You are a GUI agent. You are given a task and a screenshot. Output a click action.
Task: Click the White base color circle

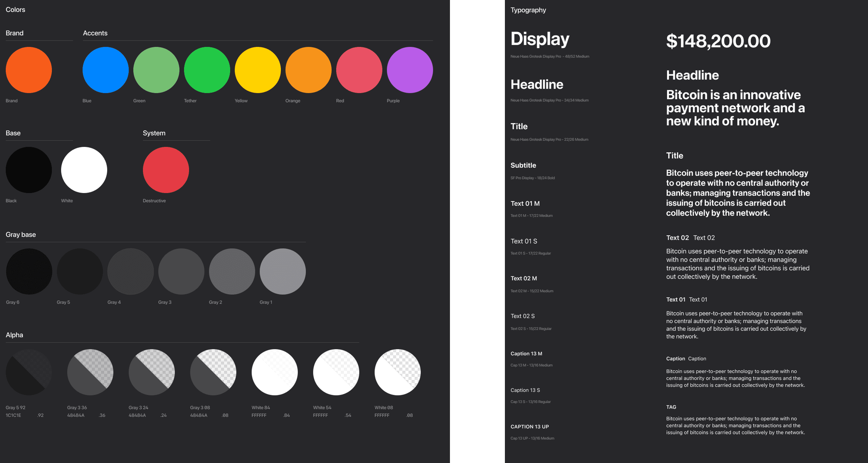(84, 170)
